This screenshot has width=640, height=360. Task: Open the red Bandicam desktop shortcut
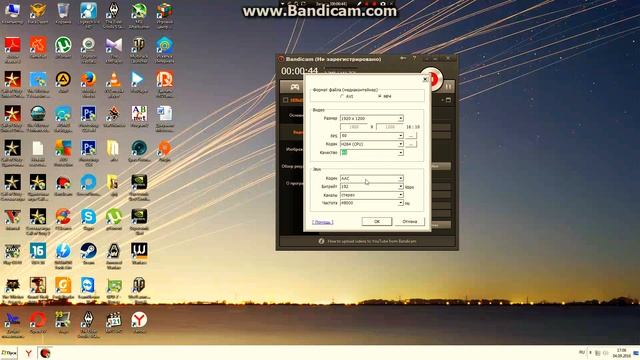pyautogui.click(x=63, y=184)
